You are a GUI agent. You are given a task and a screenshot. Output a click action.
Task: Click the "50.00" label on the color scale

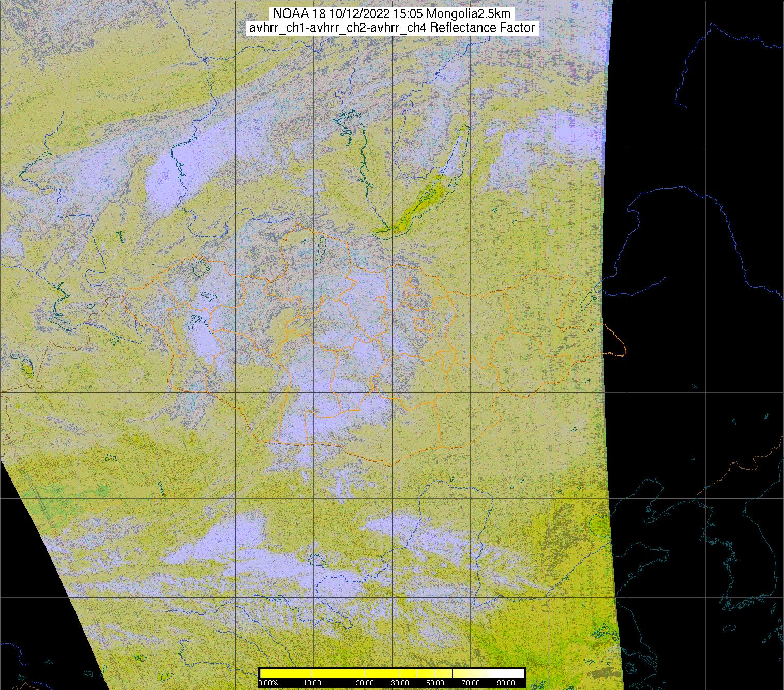pos(436,683)
